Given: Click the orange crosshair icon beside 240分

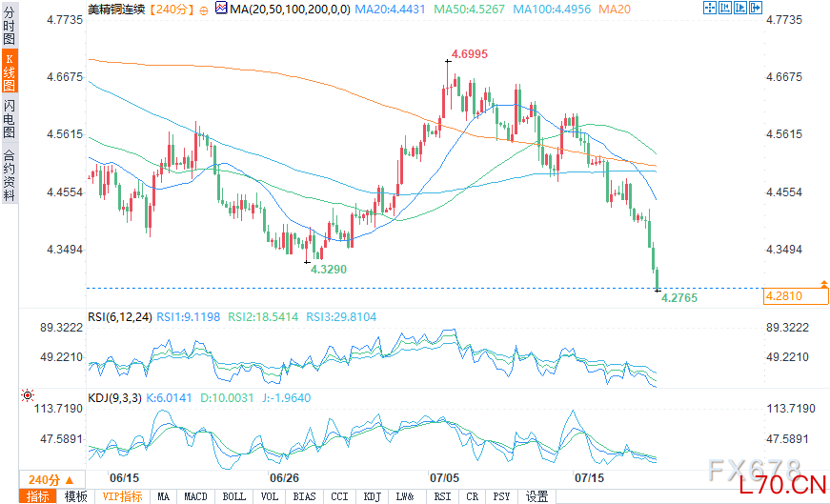Looking at the screenshot, I should [204, 10].
